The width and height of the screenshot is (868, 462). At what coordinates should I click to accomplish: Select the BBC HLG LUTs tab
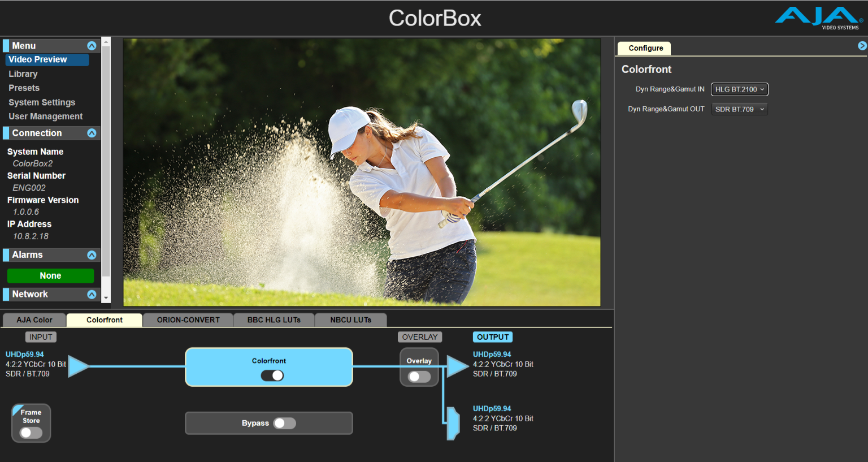274,320
